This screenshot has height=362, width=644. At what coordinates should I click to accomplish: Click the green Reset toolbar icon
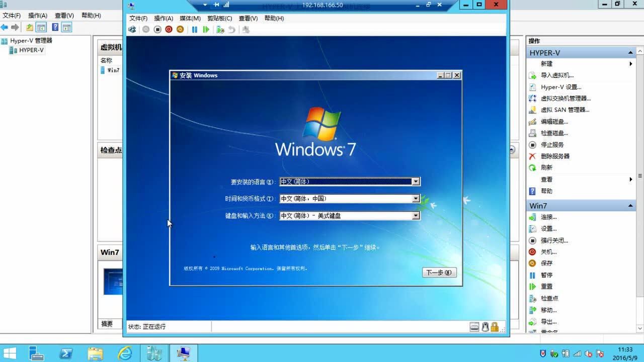point(206,30)
